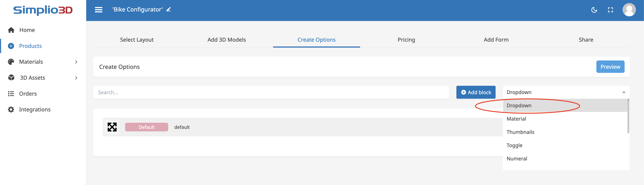Collapse the block type Dropdown selector

tap(624, 92)
